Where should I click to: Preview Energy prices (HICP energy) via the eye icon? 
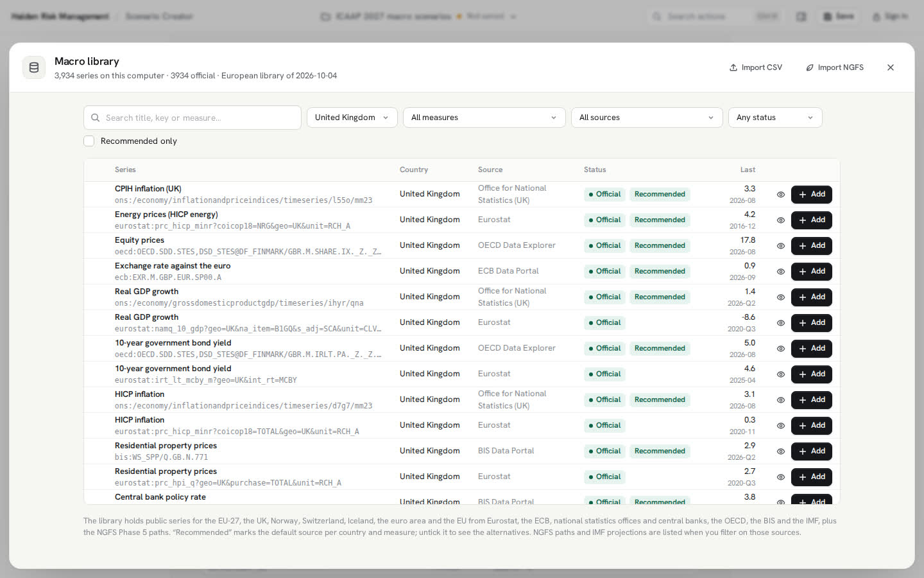(781, 220)
